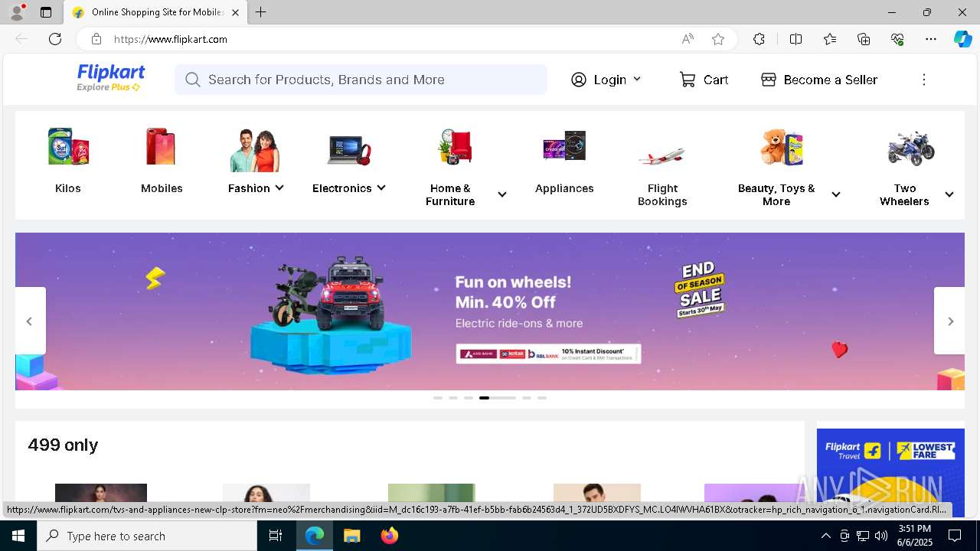This screenshot has width=980, height=551.
Task: Click the address bar URL
Action: click(171, 39)
